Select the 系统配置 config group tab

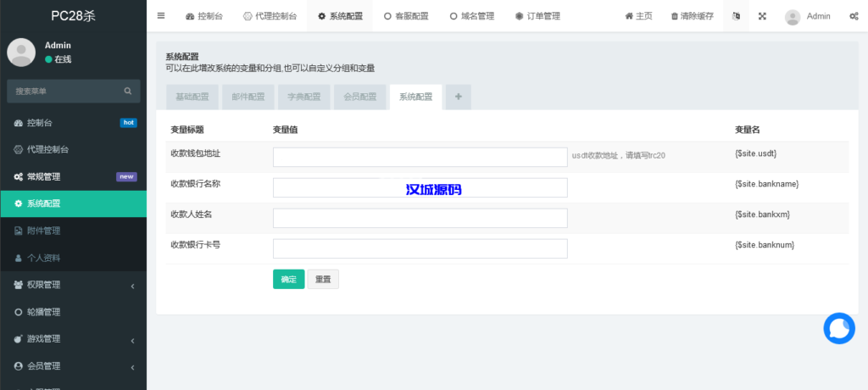pyautogui.click(x=415, y=97)
